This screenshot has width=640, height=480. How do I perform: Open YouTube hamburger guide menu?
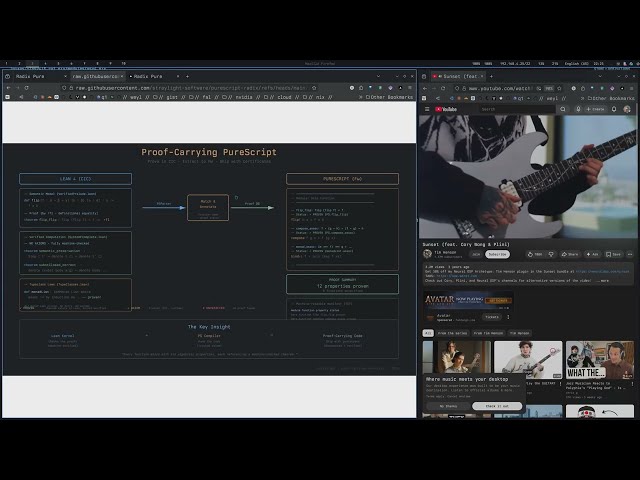point(427,109)
